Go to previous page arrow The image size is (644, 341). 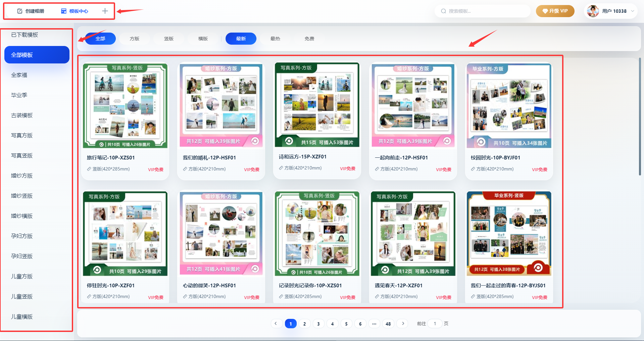(276, 324)
